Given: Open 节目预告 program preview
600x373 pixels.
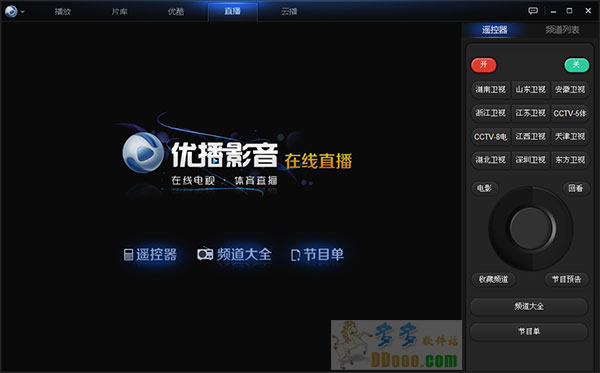Looking at the screenshot, I should pyautogui.click(x=566, y=279).
